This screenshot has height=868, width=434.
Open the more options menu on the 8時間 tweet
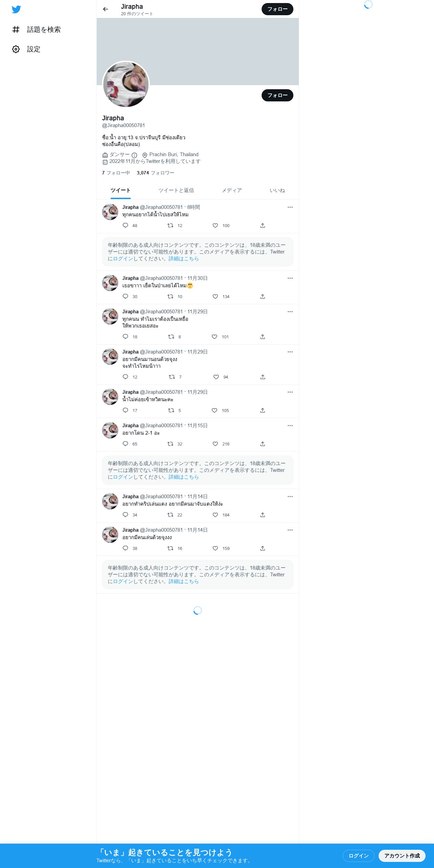(x=290, y=207)
